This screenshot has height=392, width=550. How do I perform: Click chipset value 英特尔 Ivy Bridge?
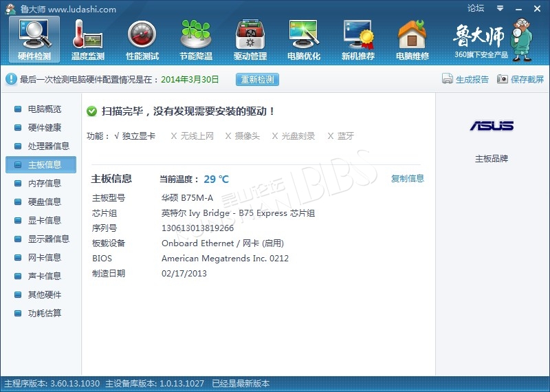coord(238,213)
